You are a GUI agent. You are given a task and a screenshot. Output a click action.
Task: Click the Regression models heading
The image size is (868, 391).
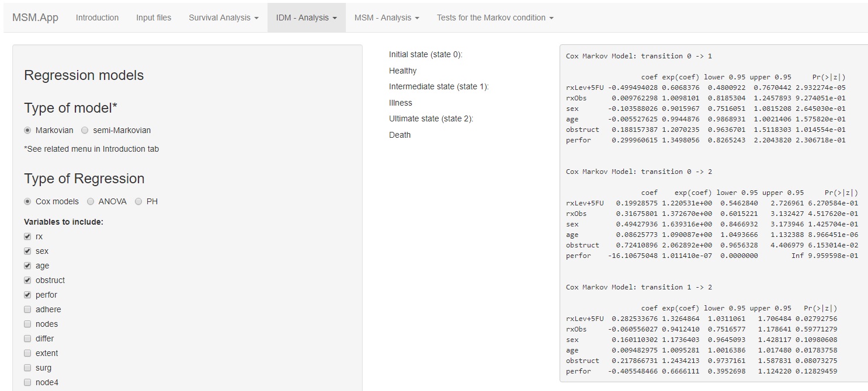click(x=84, y=75)
